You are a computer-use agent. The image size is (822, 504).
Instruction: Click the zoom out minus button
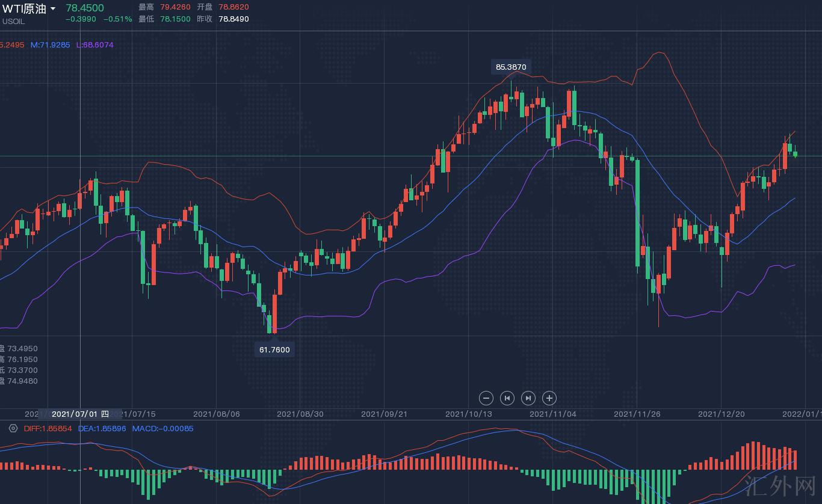click(486, 398)
